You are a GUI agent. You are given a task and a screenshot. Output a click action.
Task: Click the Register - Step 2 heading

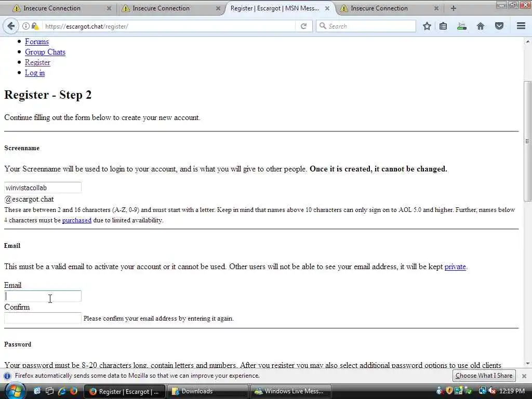pos(48,95)
